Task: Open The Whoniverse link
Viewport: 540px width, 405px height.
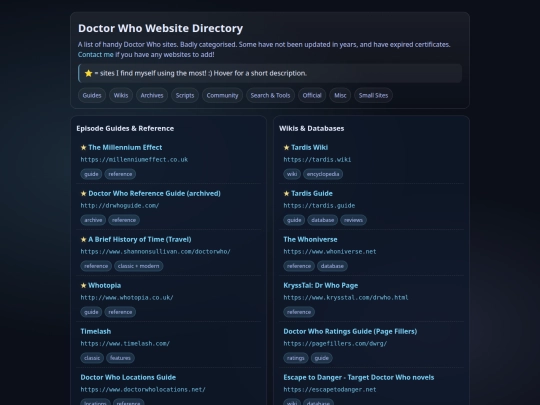Action: pyautogui.click(x=310, y=239)
